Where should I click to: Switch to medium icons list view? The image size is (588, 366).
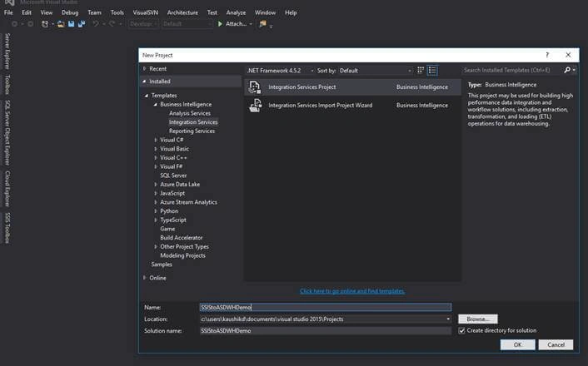[x=432, y=71]
